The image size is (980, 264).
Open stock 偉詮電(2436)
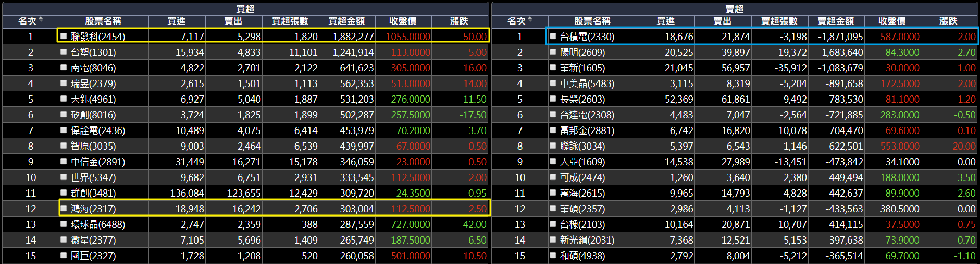tap(98, 130)
